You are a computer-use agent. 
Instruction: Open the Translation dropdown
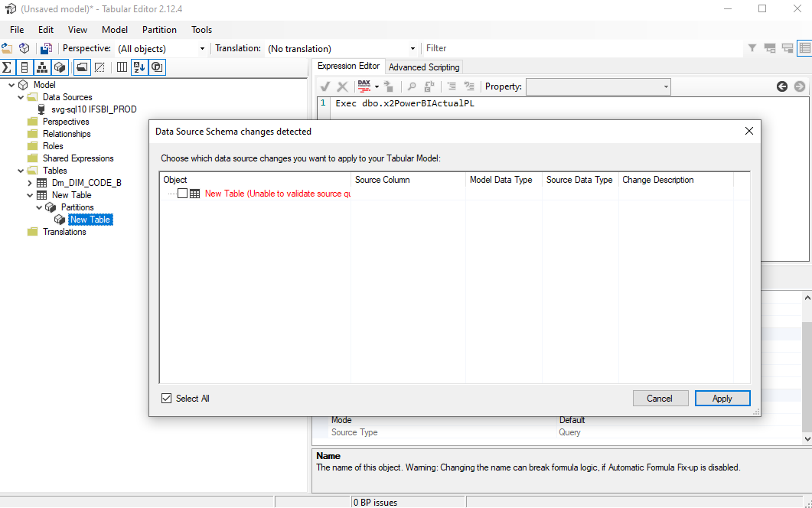point(412,47)
